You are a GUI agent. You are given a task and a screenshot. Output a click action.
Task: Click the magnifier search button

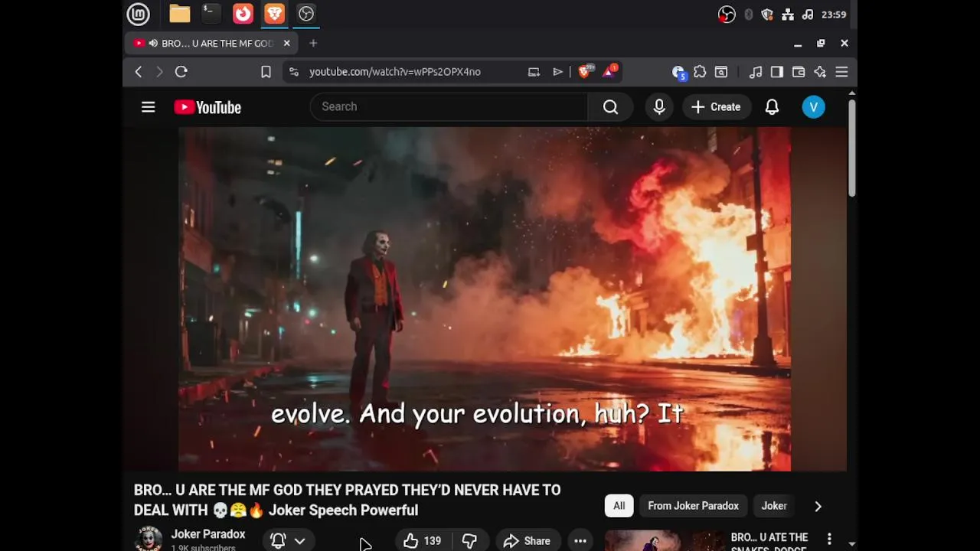pyautogui.click(x=610, y=107)
